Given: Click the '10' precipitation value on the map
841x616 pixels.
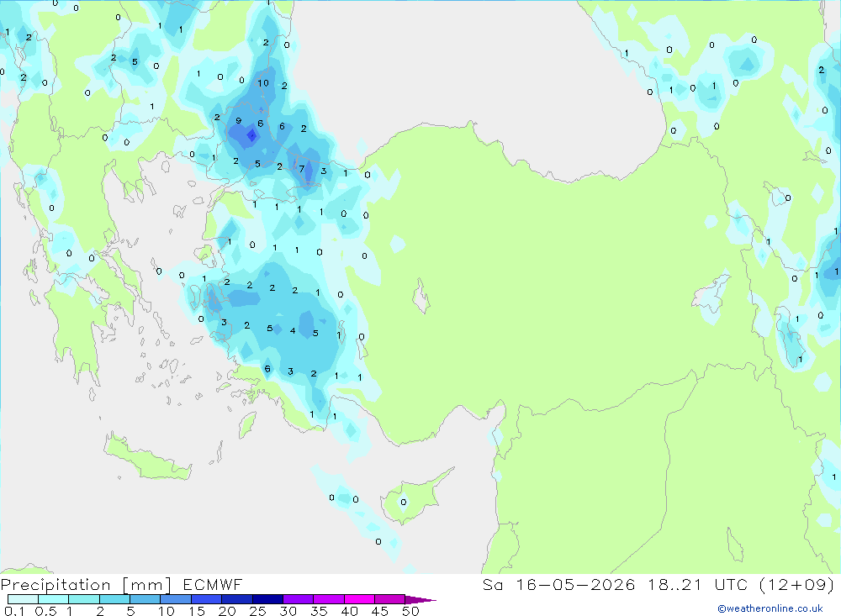Looking at the screenshot, I should point(262,83).
